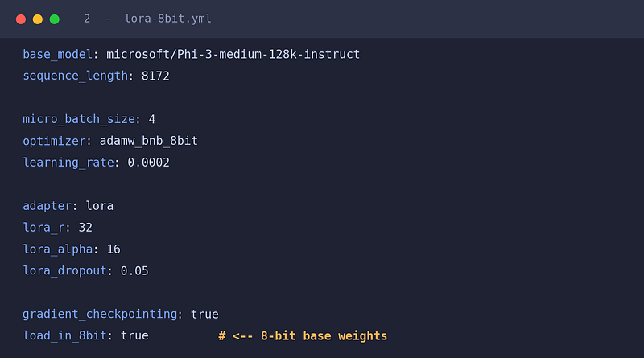Click the yellow minimize window dot
The image size is (644, 358).
pyautogui.click(x=38, y=19)
